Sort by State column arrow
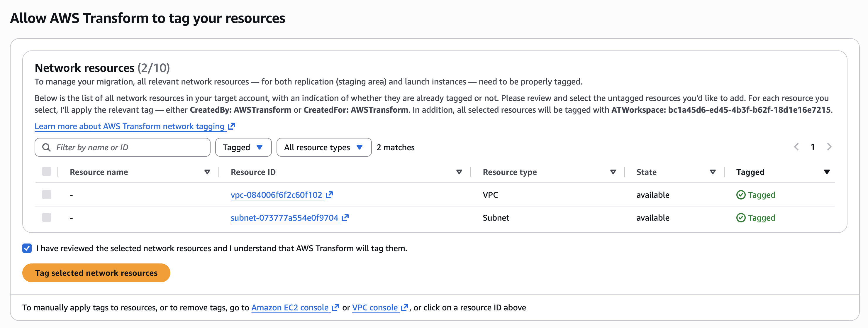Screen dimensions: 868x328 coord(713,172)
